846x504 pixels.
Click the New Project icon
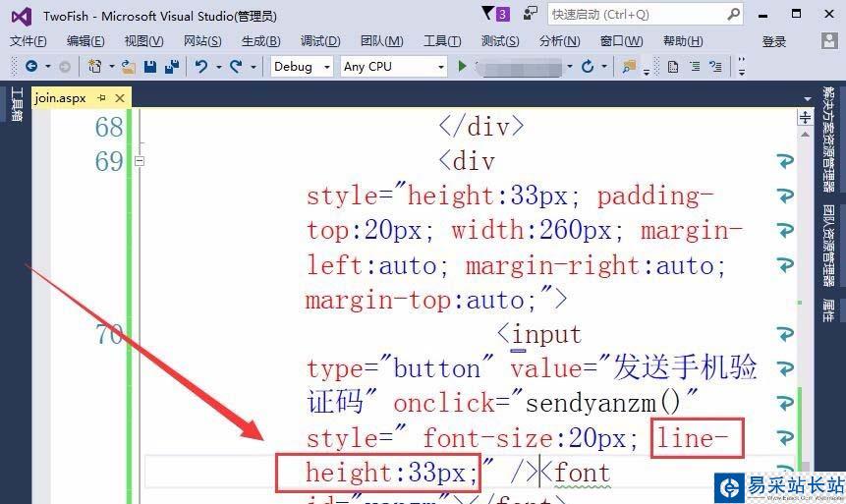click(95, 67)
